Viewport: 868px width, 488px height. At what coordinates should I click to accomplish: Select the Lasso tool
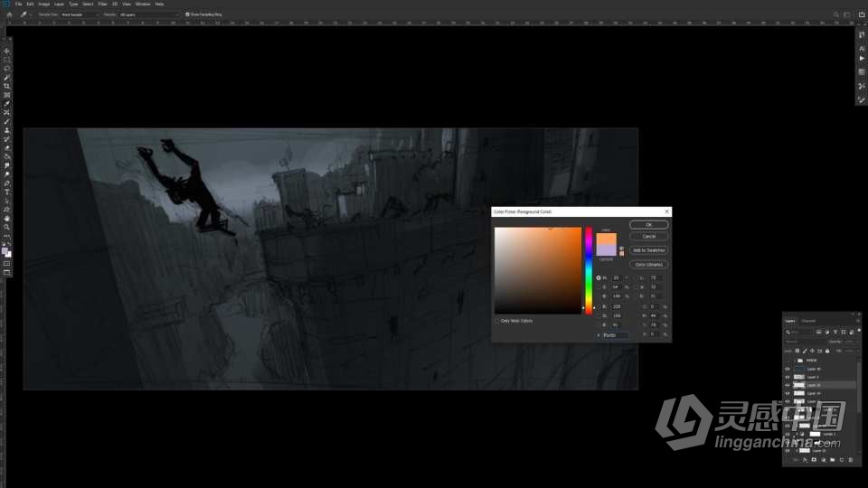coord(6,69)
